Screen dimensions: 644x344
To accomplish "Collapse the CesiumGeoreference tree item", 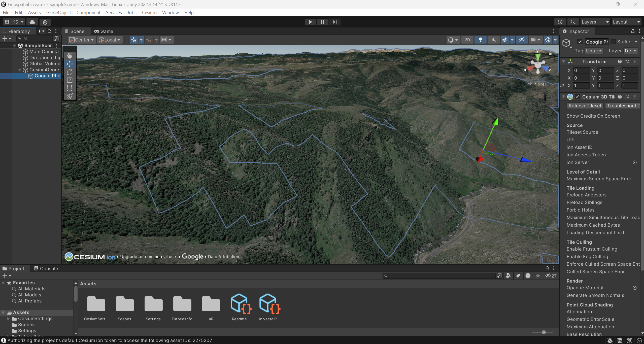I will (x=20, y=70).
